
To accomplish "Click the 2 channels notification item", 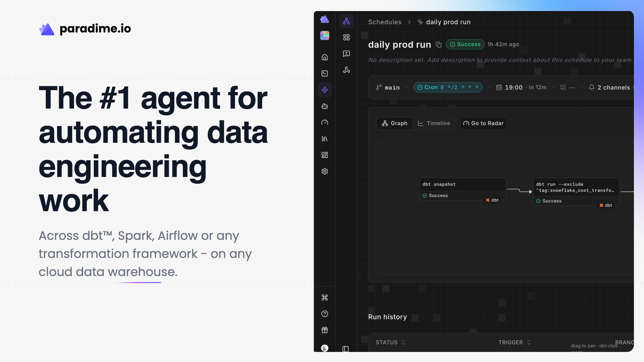I will pyautogui.click(x=609, y=87).
